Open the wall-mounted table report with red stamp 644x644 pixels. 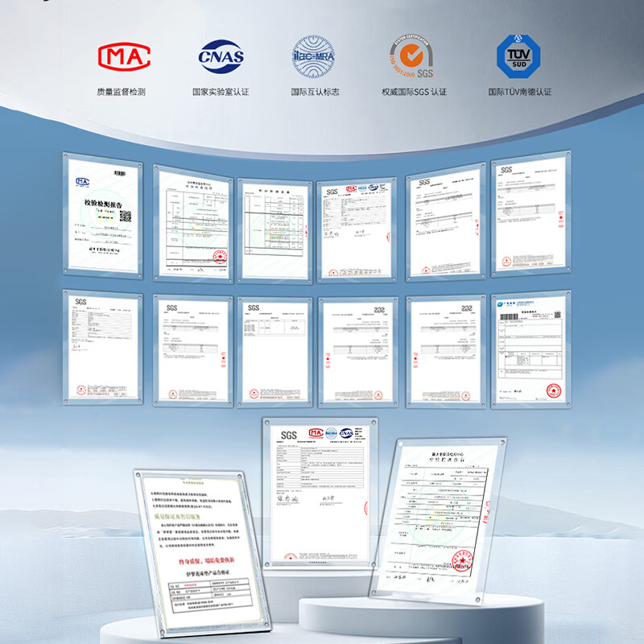[x=193, y=224]
